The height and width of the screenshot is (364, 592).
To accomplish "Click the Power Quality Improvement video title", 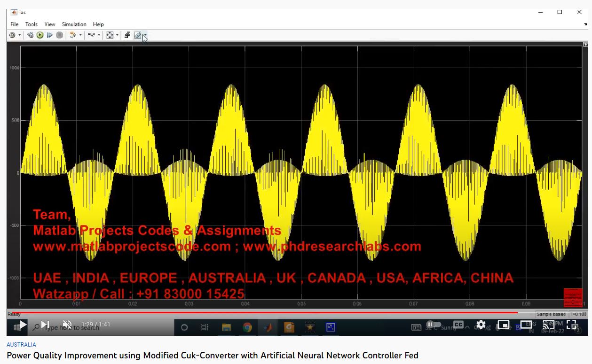I will (x=213, y=356).
